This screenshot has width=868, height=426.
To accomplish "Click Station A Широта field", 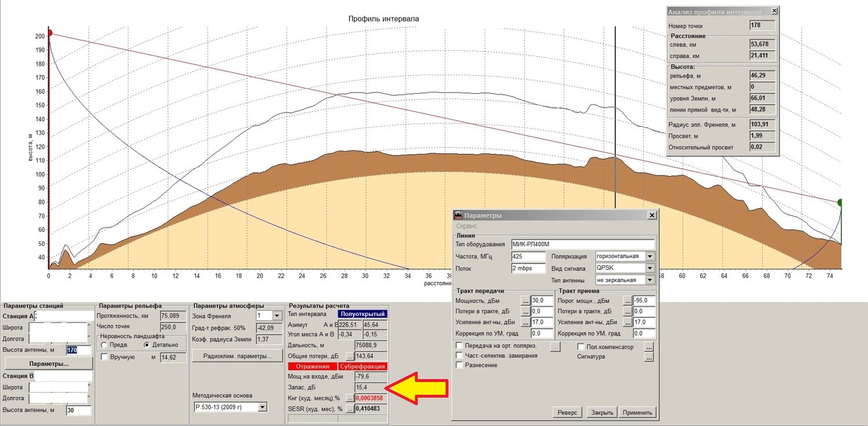I will [x=58, y=327].
